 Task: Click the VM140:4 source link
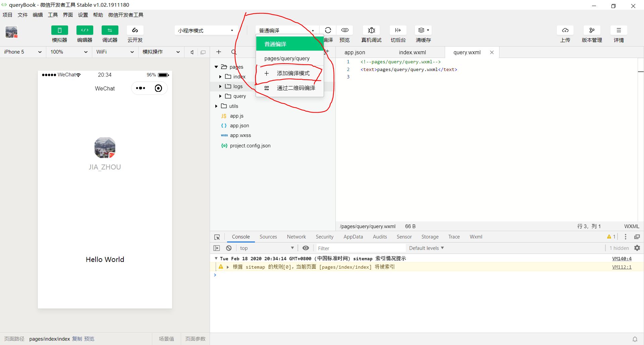pos(622,259)
